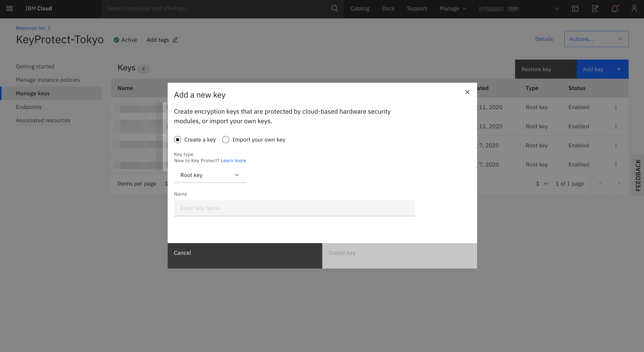
Task: Follow the Learn more link
Action: [x=233, y=161]
